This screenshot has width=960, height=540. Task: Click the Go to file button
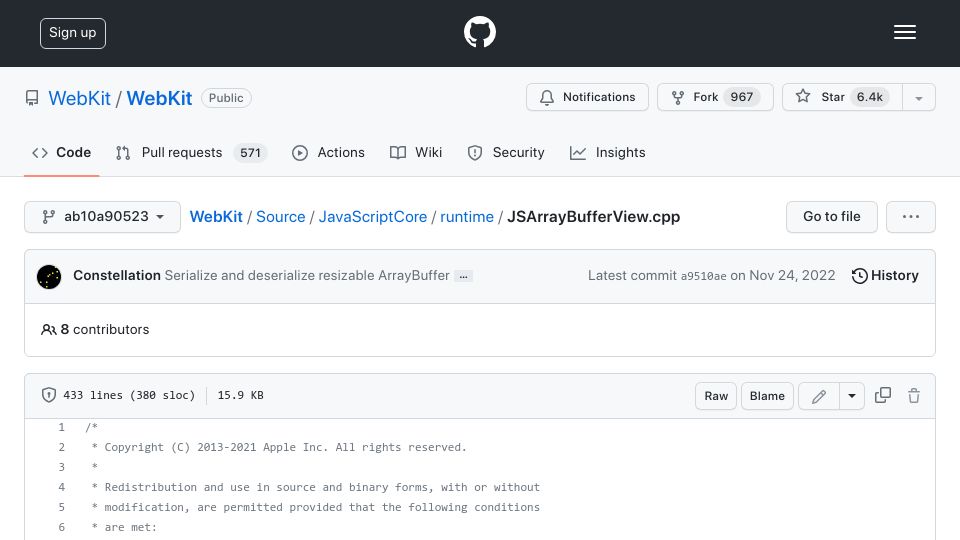pos(831,217)
